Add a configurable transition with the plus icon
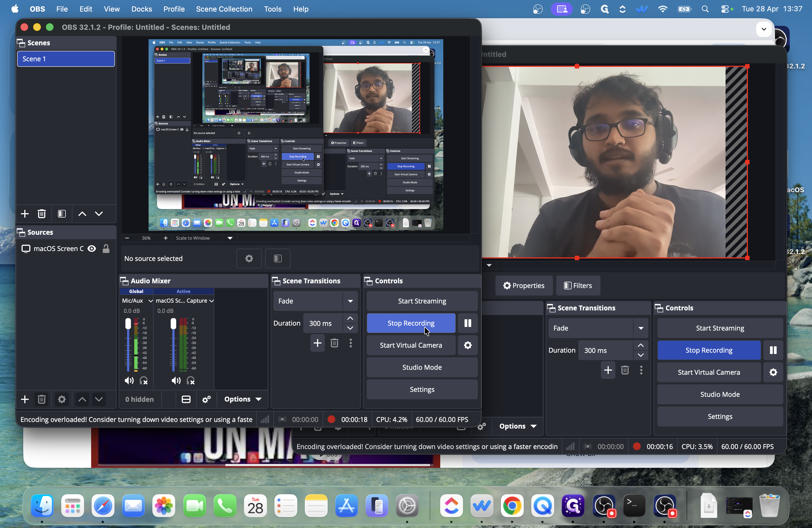This screenshot has height=528, width=812. coord(317,343)
